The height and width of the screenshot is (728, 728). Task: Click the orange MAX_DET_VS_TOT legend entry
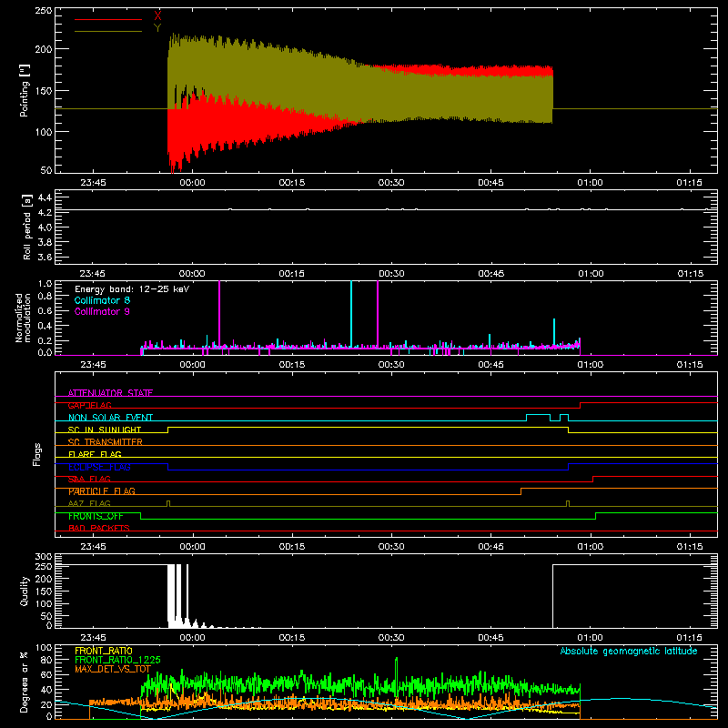coord(113,669)
